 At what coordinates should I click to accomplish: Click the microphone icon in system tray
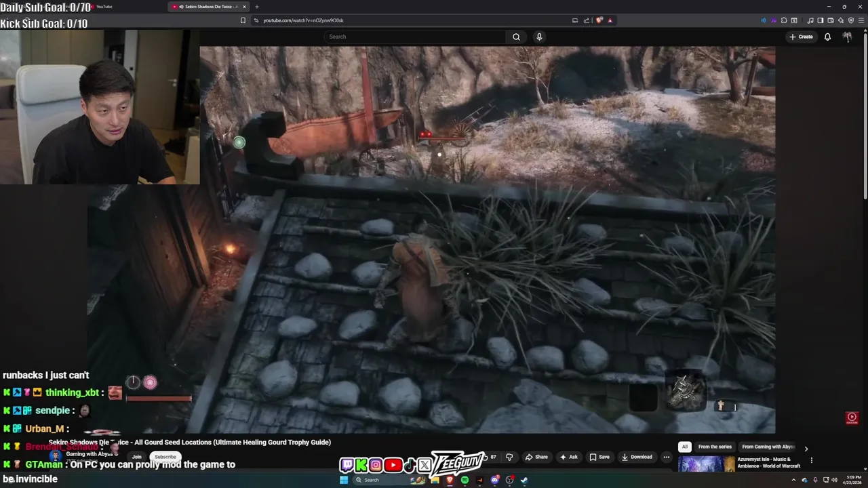click(x=815, y=480)
